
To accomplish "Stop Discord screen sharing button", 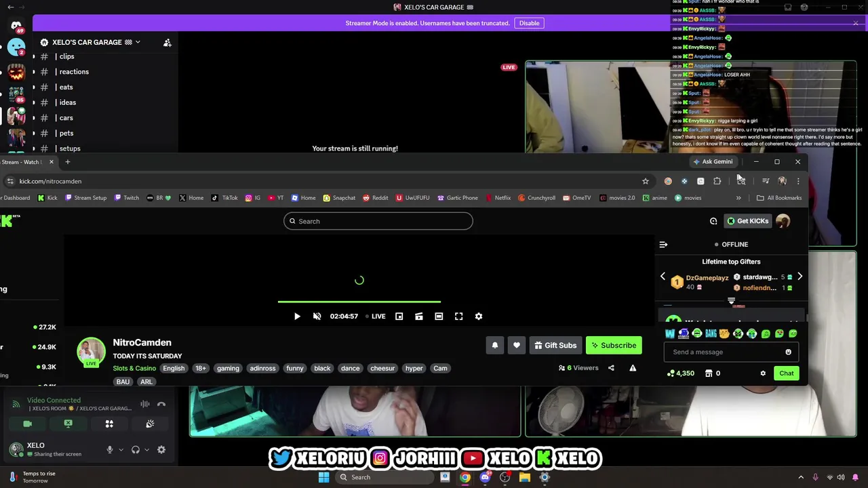I will [68, 424].
